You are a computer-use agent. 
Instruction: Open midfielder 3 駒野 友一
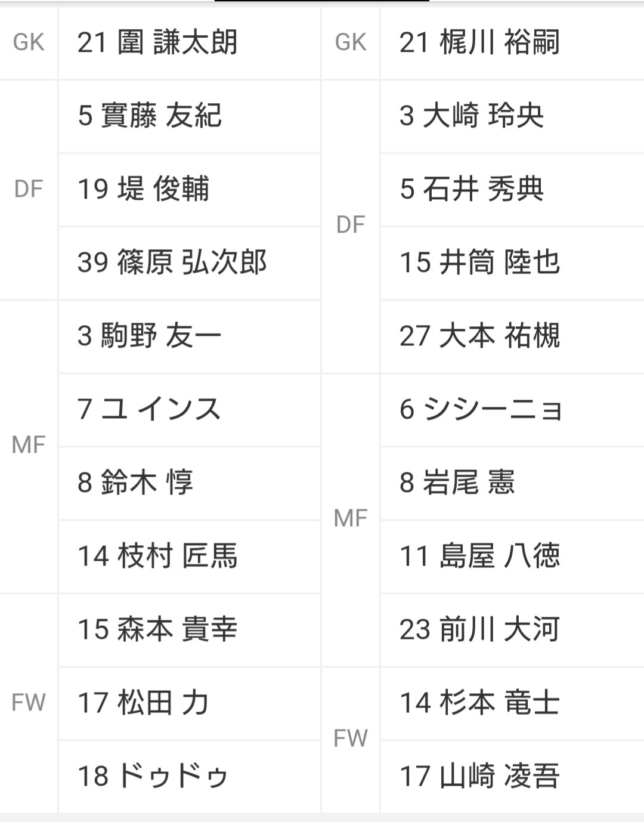190,336
